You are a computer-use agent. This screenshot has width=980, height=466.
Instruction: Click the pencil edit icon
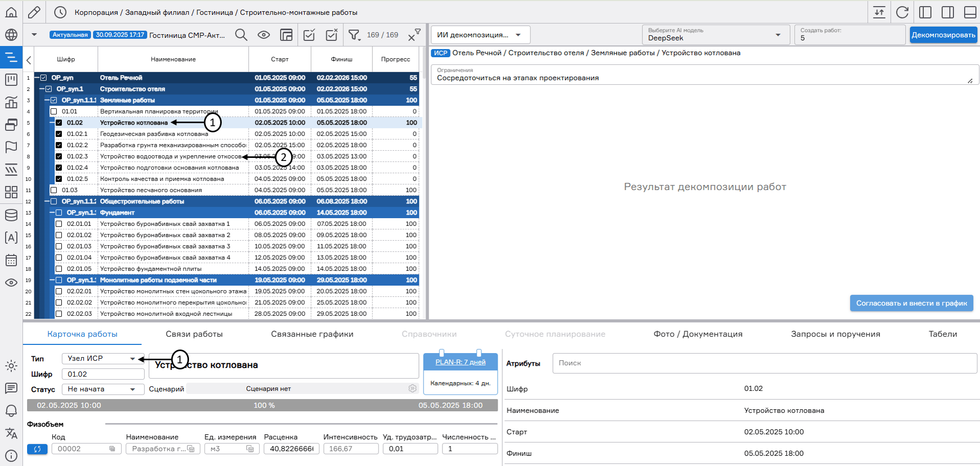(x=34, y=12)
